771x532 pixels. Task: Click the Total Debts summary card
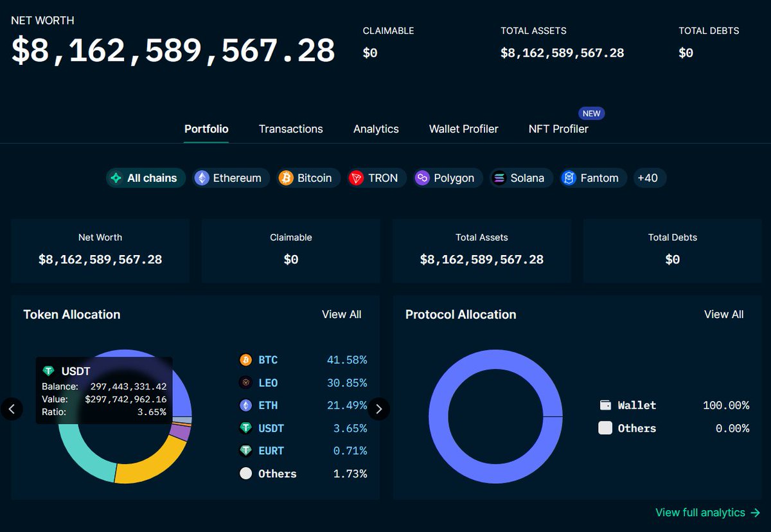673,251
